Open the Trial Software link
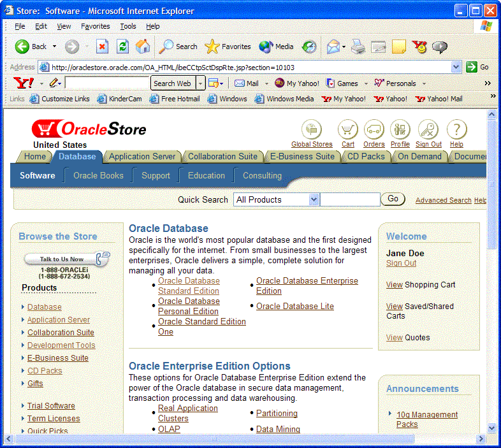Viewport: 501px width, 448px height. pyautogui.click(x=51, y=405)
